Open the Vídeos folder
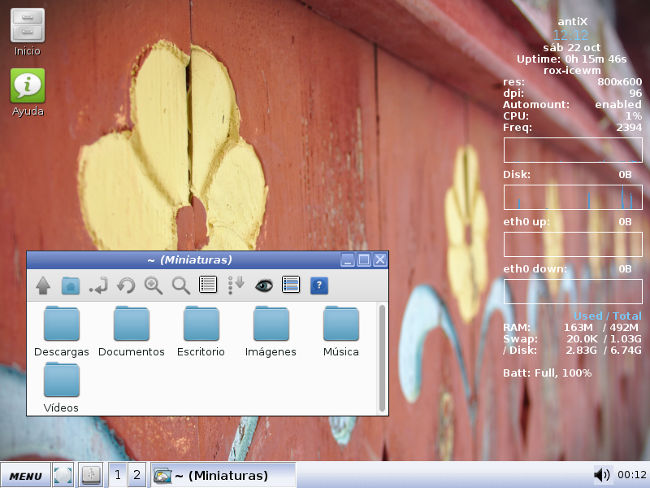Viewport: 650px width, 488px height. pyautogui.click(x=61, y=388)
